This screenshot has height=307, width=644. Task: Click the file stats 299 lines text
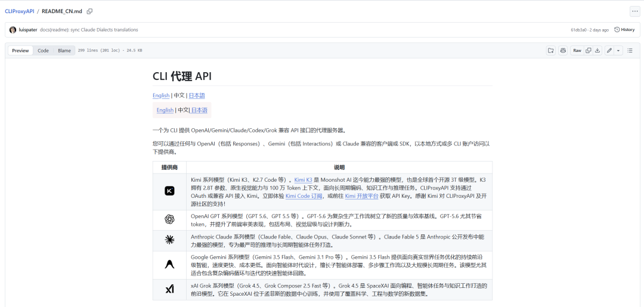pos(110,51)
